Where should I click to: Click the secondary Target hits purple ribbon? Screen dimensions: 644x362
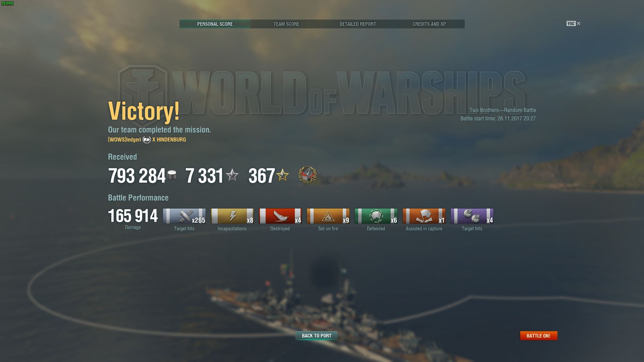[x=472, y=216]
